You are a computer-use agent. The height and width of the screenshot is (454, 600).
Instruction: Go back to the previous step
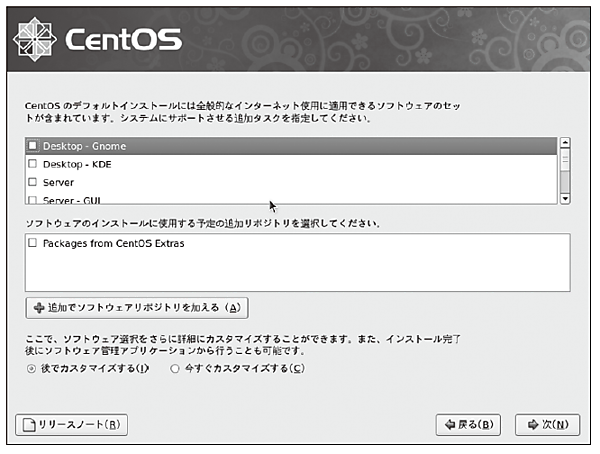pos(468,424)
